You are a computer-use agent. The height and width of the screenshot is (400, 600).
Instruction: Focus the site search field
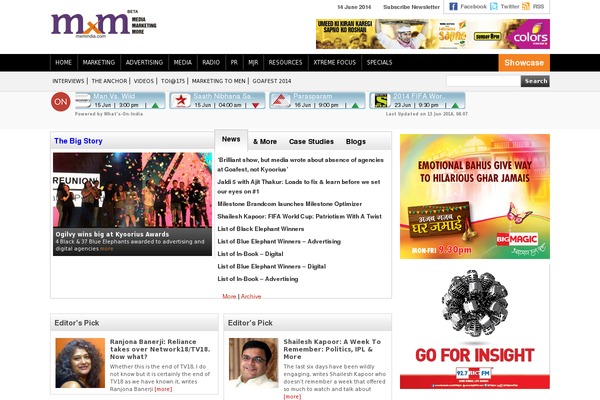483,81
